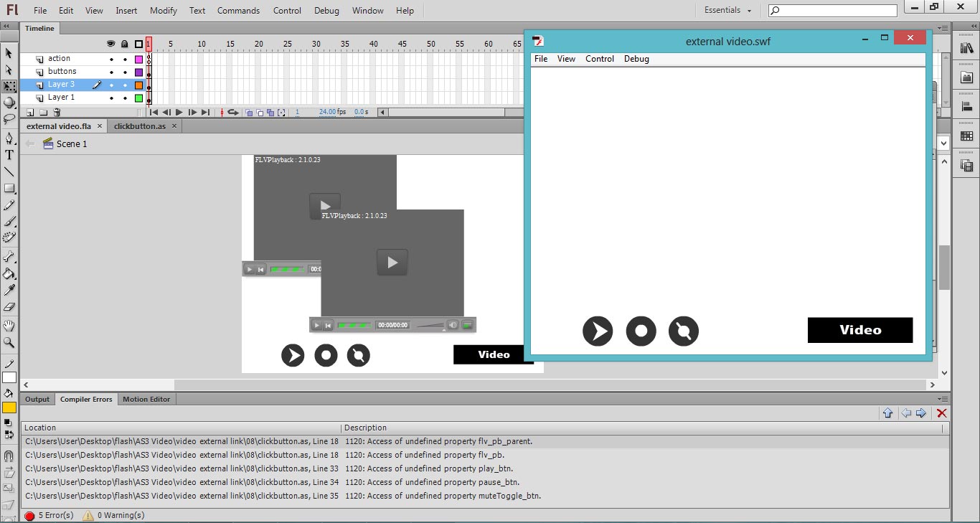
Task: Close the external video.fla document tab
Action: click(100, 126)
